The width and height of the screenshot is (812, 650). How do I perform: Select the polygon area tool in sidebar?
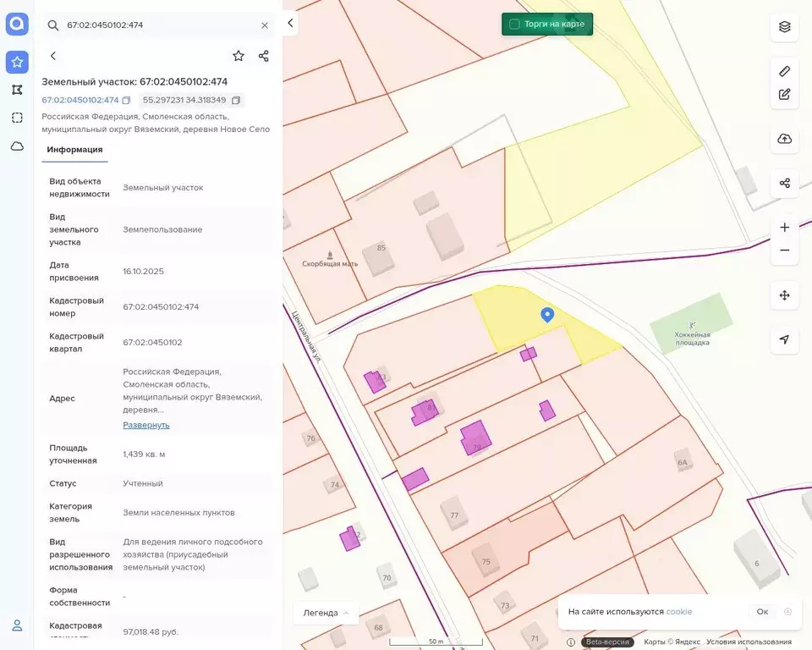[17, 90]
